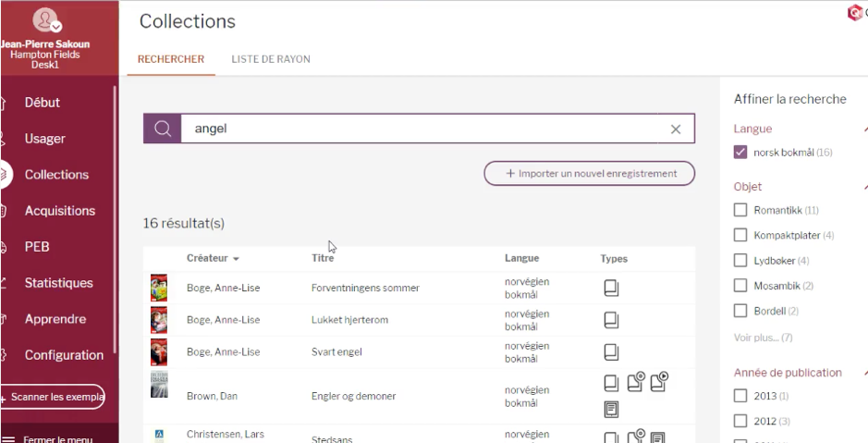Click inside the search field containing angel

416,129
